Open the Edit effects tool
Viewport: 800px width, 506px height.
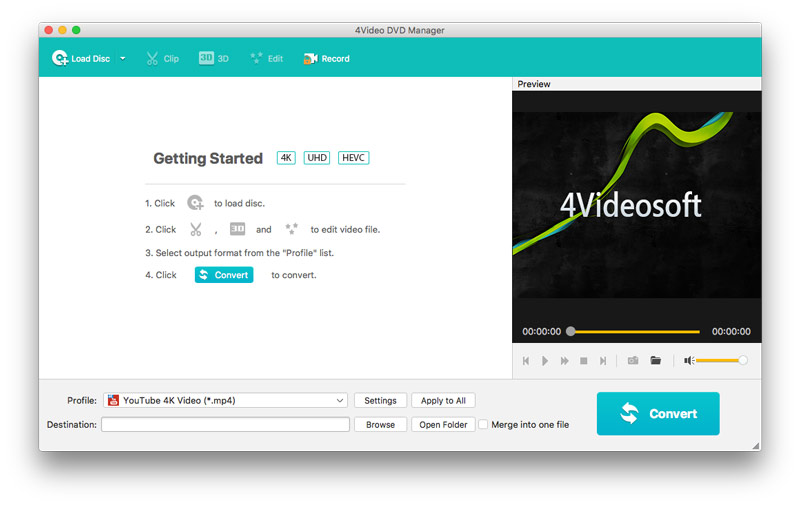coord(266,58)
